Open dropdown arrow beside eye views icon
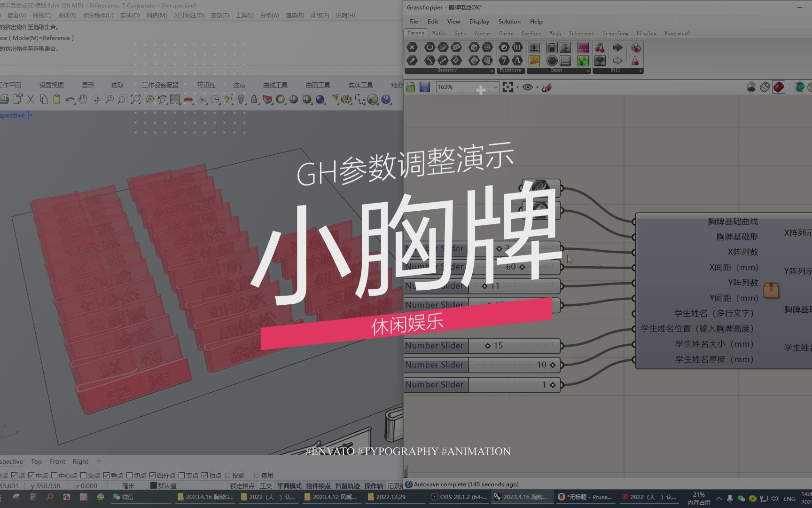This screenshot has width=812, height=508. click(537, 87)
